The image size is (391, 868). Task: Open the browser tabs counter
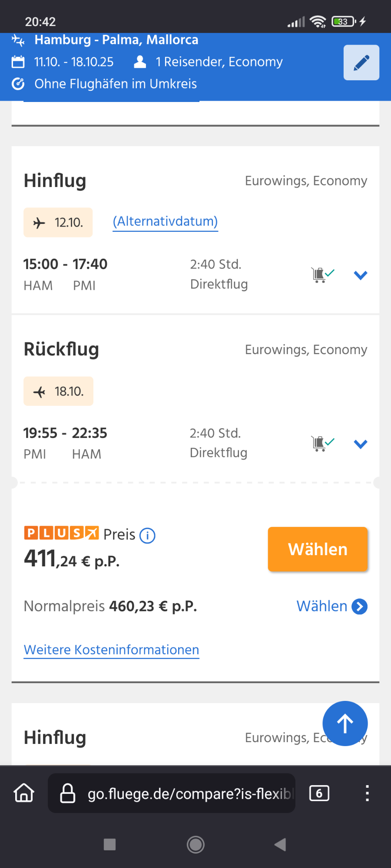319,793
